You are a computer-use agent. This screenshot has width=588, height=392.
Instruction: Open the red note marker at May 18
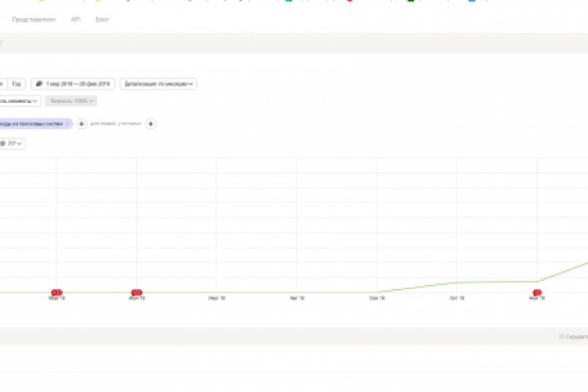56,292
